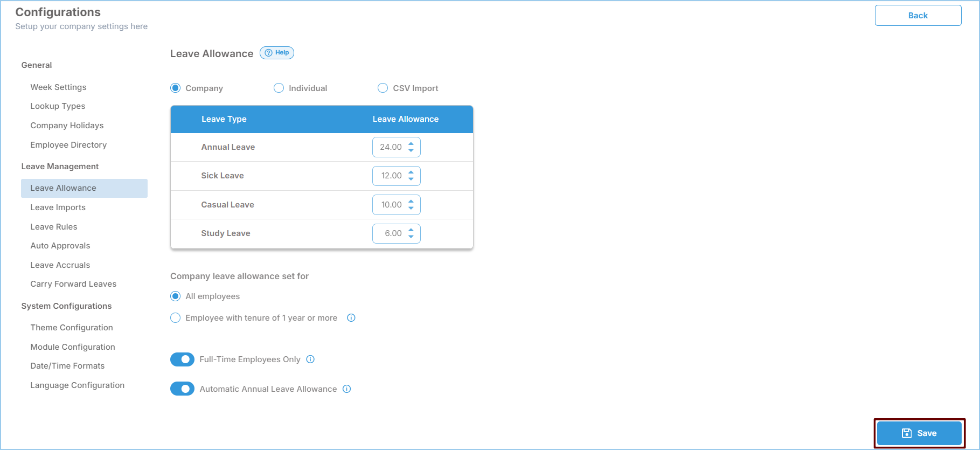Increase Annual Leave value with up arrow
The height and width of the screenshot is (450, 980).
tap(411, 144)
